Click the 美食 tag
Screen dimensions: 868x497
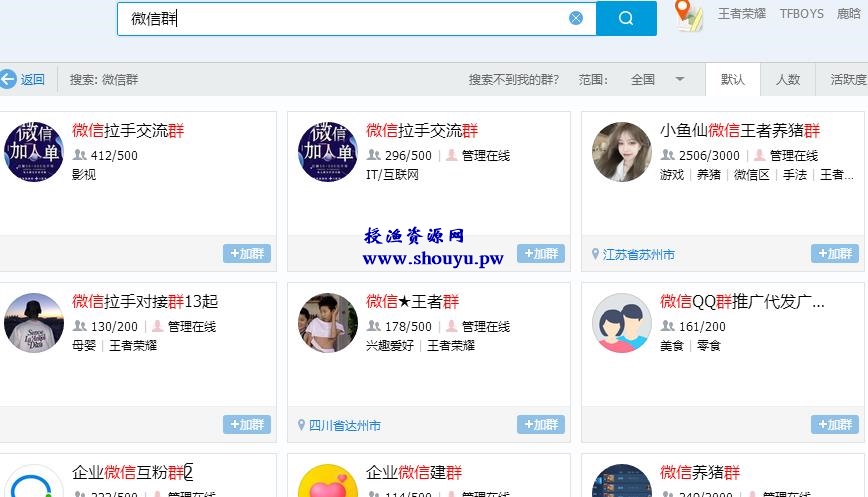pyautogui.click(x=671, y=345)
